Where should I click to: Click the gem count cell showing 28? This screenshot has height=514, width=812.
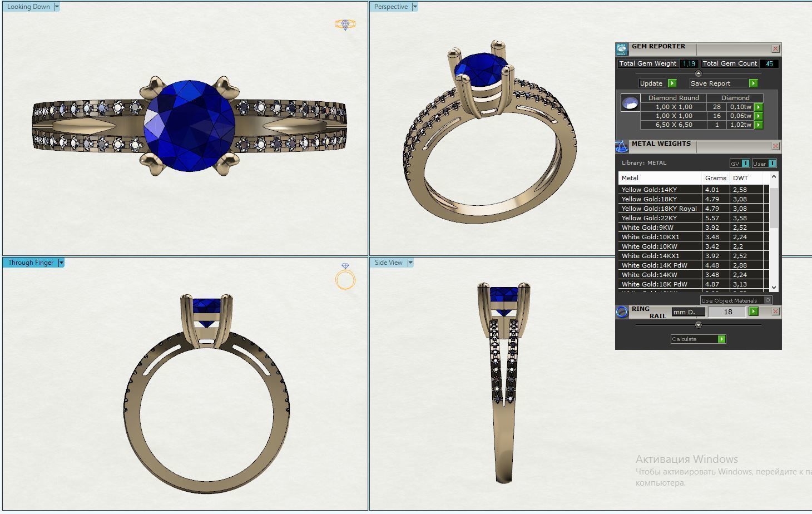[x=716, y=107]
